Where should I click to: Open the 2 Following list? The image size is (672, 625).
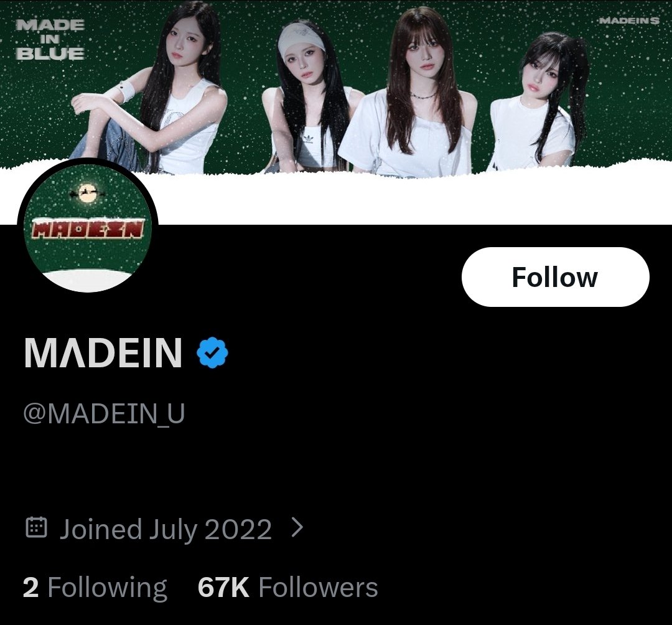click(95, 587)
